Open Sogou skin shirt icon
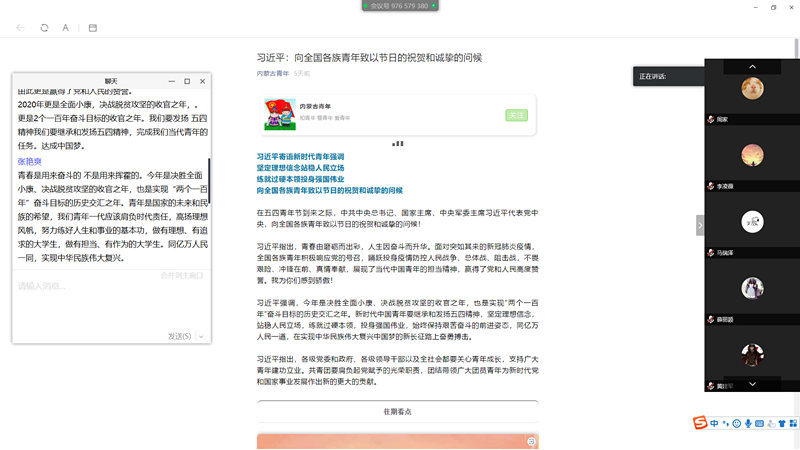Screen dimensions: 800x450 (782, 423)
